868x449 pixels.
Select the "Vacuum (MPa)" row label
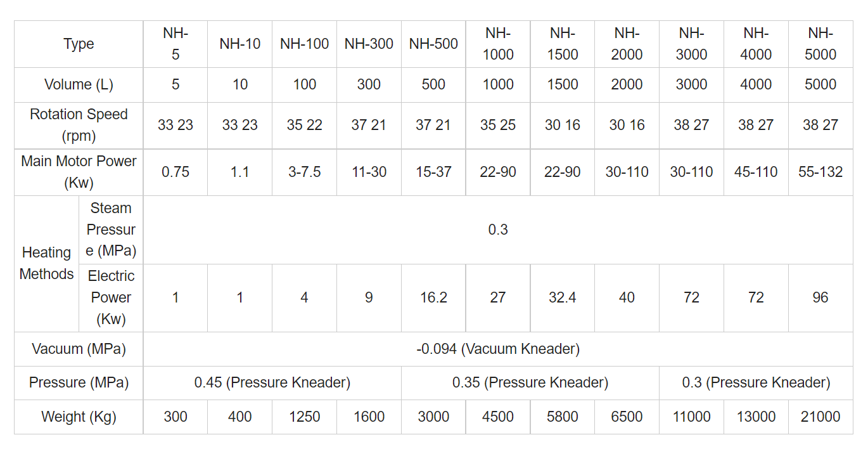coord(79,349)
